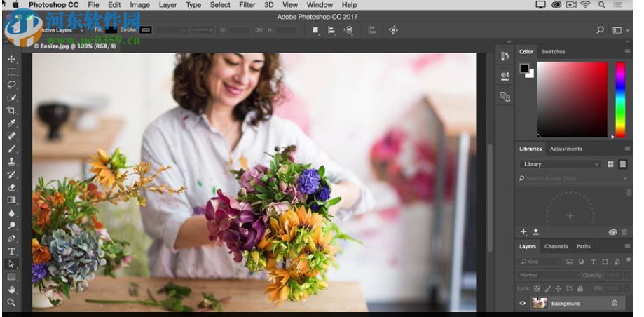Switch to the Channels tab
The width and height of the screenshot is (644, 317).
pyautogui.click(x=556, y=247)
